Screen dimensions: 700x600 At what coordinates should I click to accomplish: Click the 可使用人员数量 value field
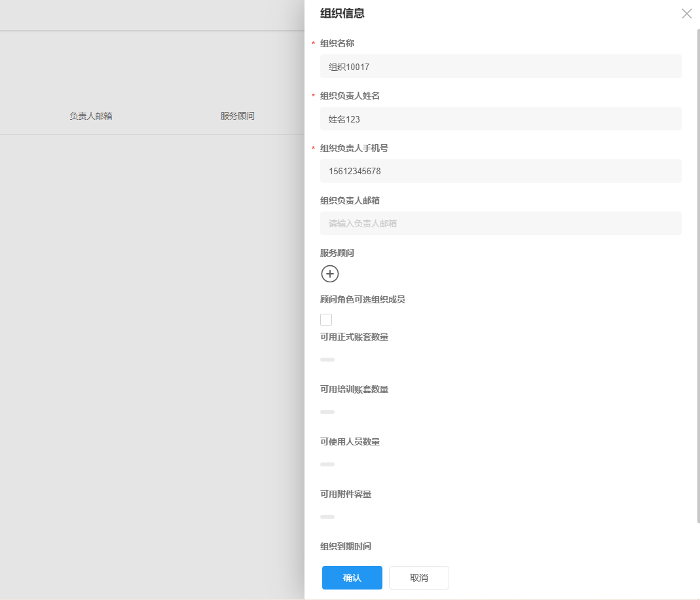[327, 464]
